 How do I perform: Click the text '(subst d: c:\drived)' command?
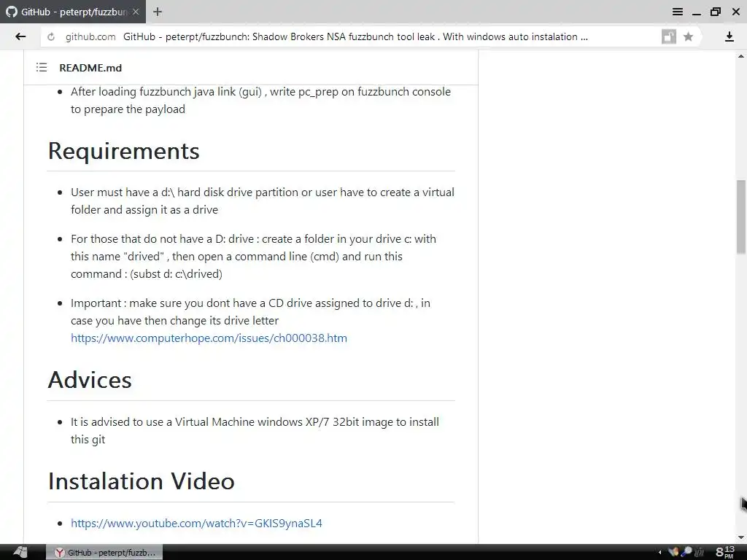177,274
